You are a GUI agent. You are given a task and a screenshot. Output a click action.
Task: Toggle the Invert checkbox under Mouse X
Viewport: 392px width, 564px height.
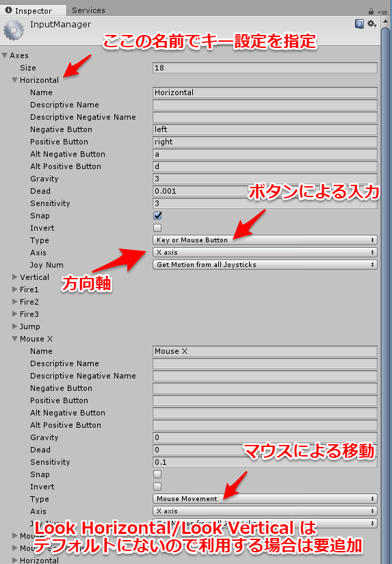tap(157, 486)
